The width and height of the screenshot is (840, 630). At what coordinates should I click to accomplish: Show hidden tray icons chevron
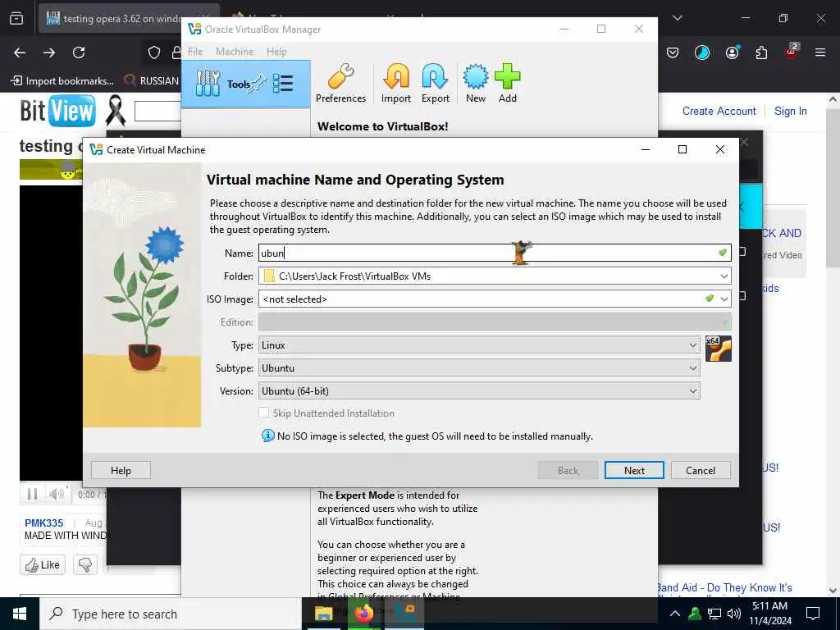pos(675,614)
